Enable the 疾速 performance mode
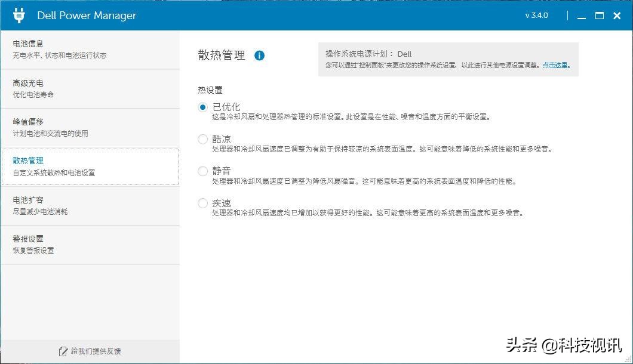Viewport: 633px width, 364px height. point(201,203)
